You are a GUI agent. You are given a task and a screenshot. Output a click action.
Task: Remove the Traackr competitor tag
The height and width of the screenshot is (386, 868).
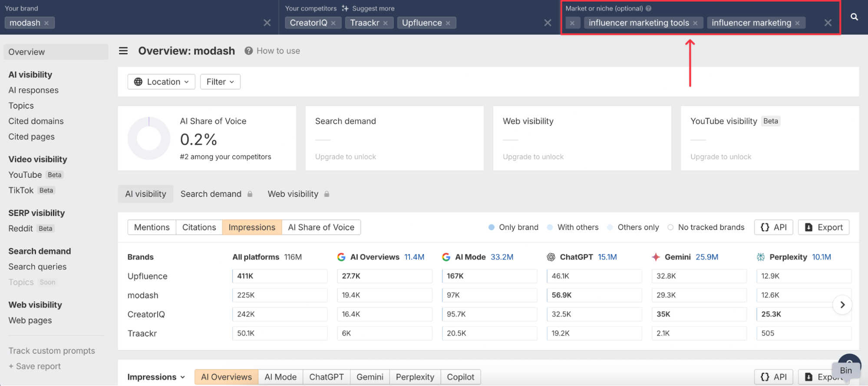pyautogui.click(x=386, y=23)
